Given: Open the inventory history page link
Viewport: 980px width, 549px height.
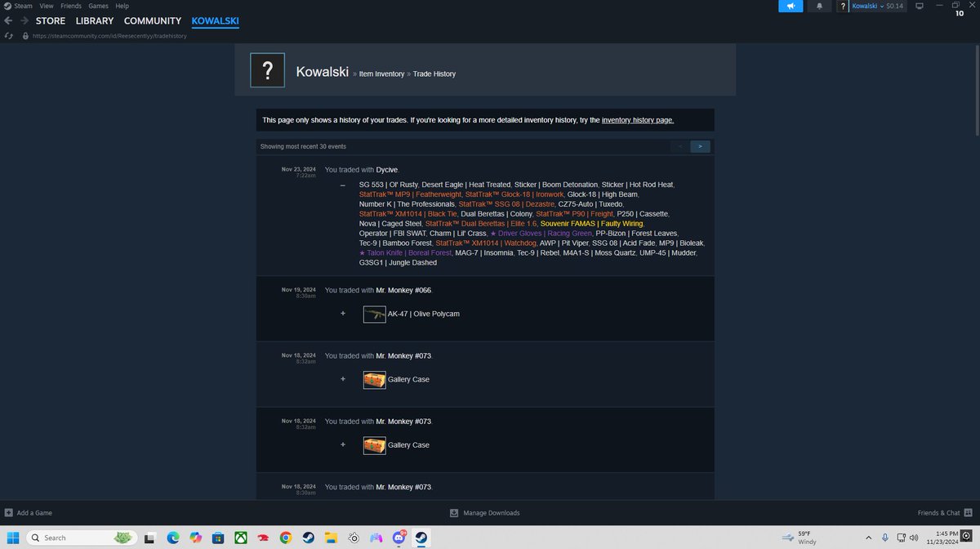Looking at the screenshot, I should pos(638,120).
